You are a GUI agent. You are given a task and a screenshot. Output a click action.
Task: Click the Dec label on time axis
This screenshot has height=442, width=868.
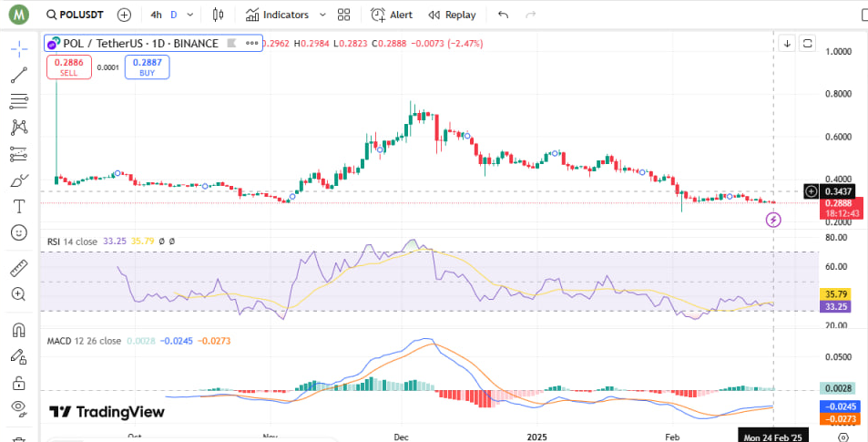[x=402, y=437]
